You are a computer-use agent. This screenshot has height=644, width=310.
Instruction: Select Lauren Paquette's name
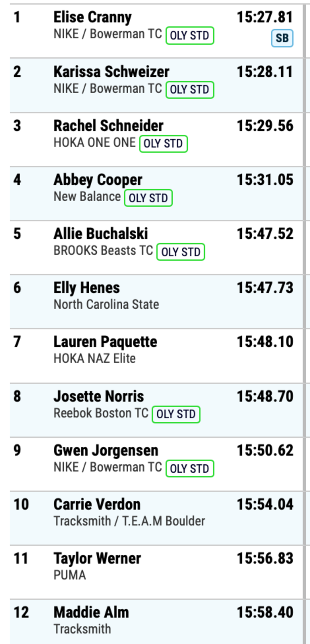pyautogui.click(x=105, y=342)
